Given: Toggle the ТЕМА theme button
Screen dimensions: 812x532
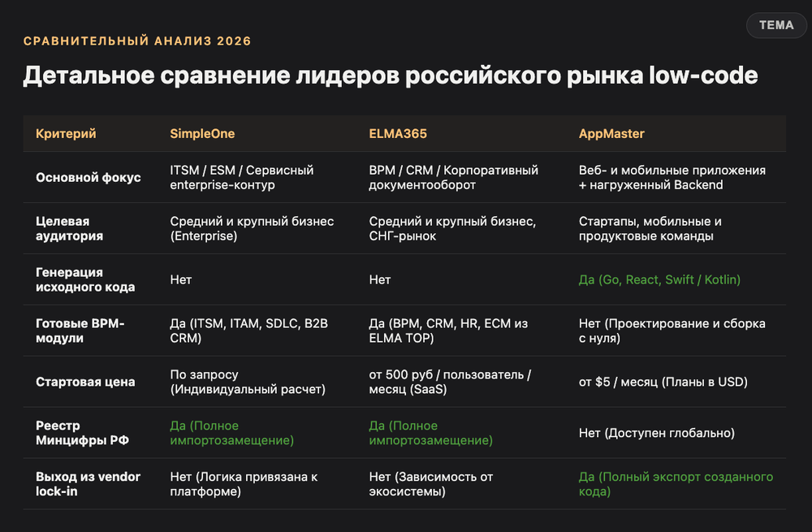Looking at the screenshot, I should click(x=775, y=25).
